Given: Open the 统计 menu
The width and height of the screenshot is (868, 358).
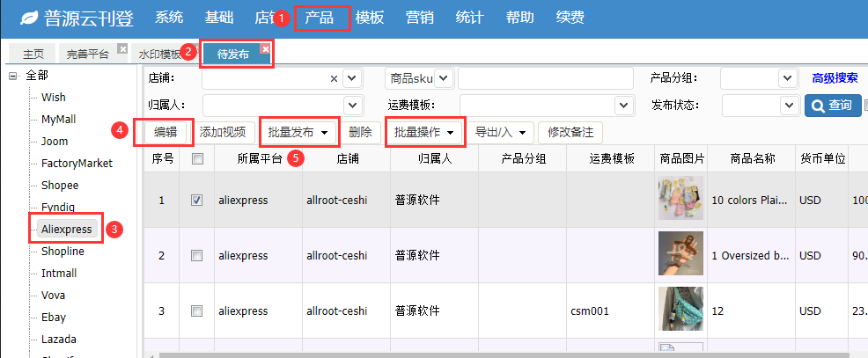Looking at the screenshot, I should tap(469, 18).
